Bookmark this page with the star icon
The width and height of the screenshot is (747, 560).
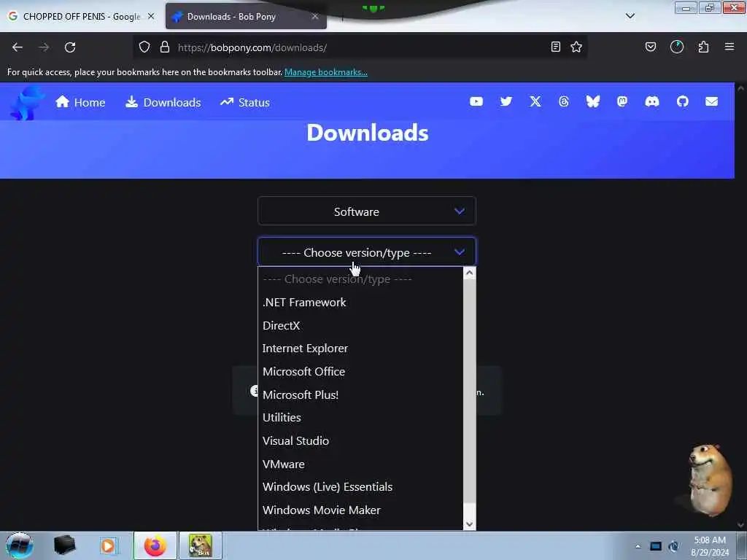576,47
